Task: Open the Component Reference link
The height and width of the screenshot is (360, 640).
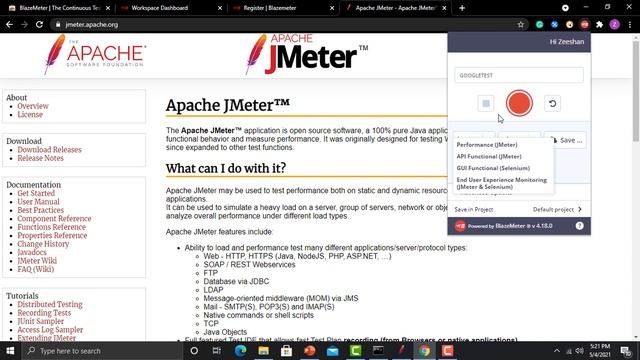Action: tap(54, 219)
